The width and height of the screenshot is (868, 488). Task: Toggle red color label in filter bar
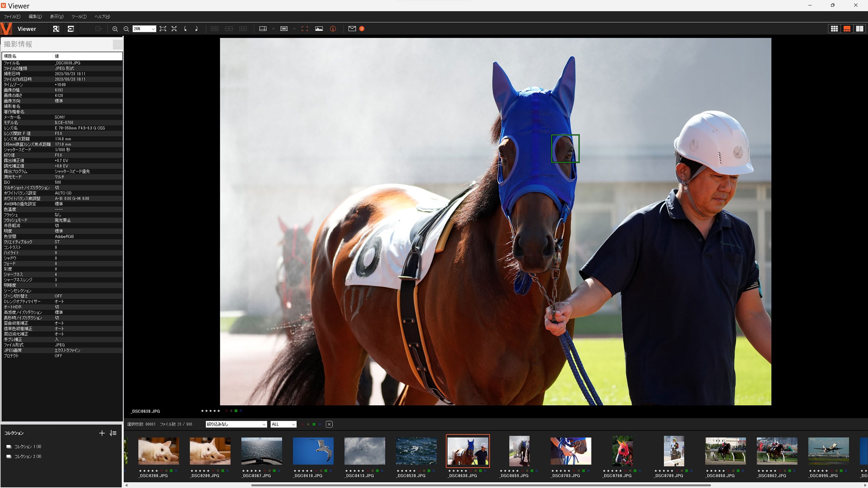click(302, 424)
